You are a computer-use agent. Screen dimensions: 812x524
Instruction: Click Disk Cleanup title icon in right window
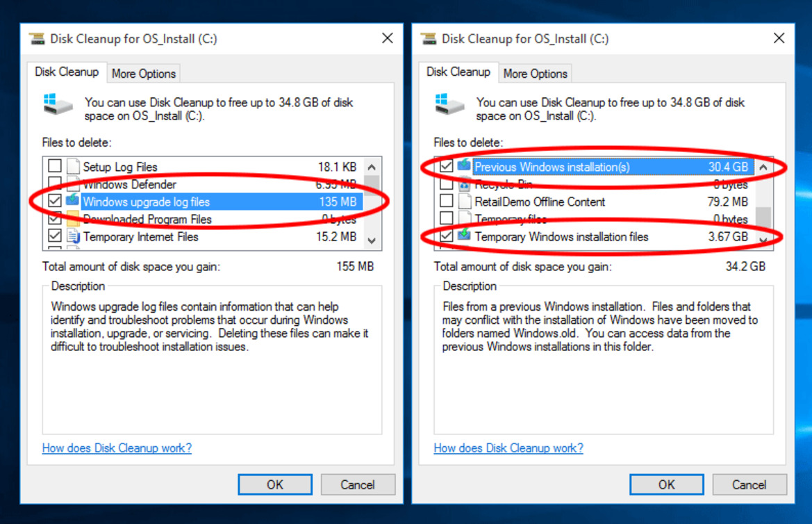429,39
